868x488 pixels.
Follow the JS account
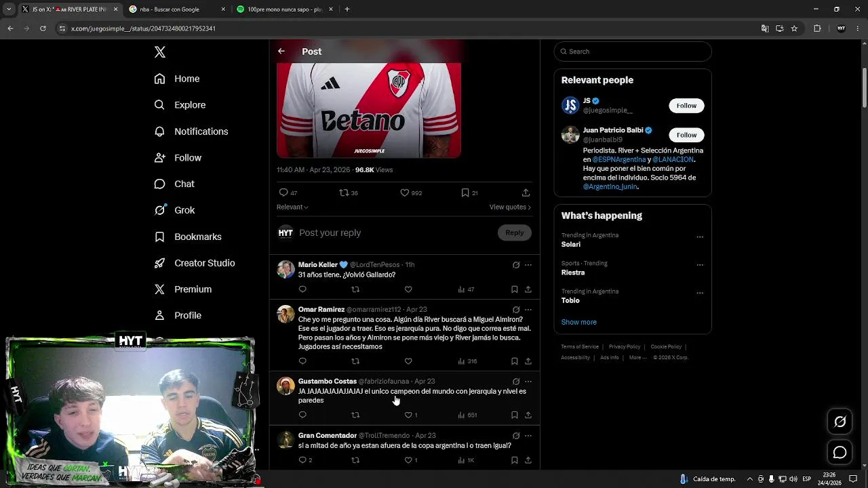tap(686, 106)
